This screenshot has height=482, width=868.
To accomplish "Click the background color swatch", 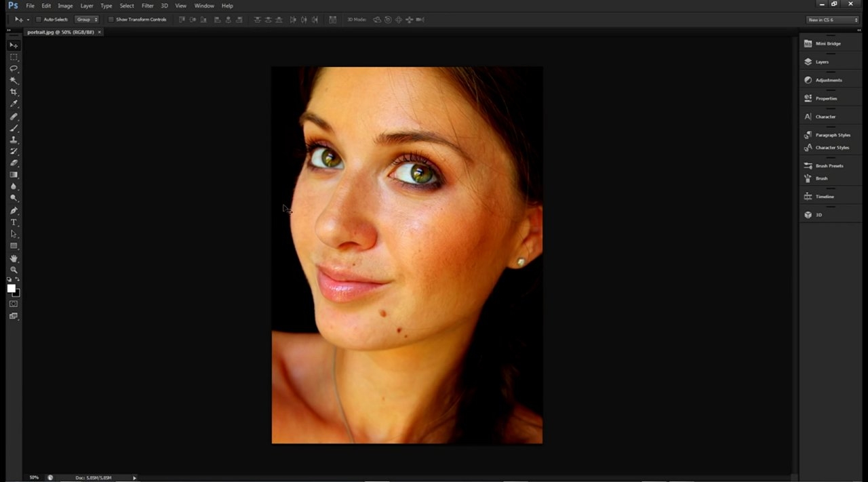I will [x=18, y=294].
